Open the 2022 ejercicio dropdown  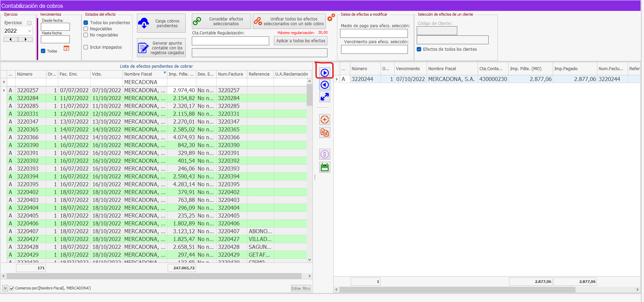tap(30, 31)
